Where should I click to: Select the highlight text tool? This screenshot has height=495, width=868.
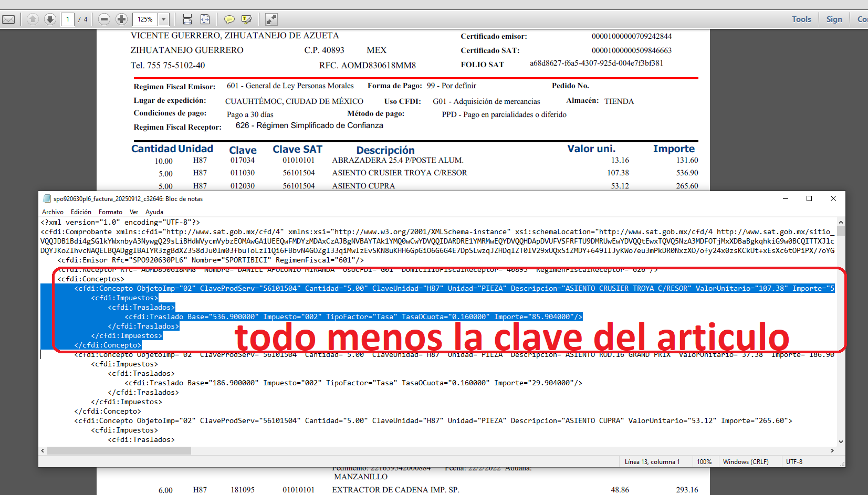pos(246,19)
